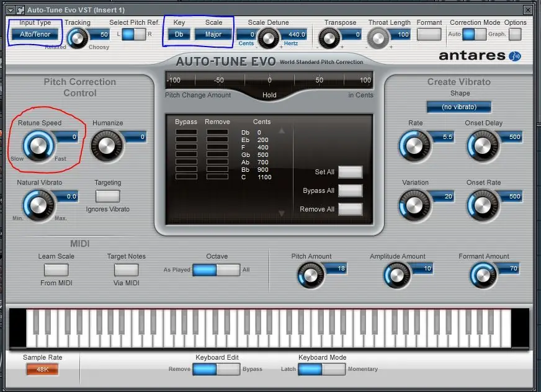The width and height of the screenshot is (541, 392).
Task: Toggle Learn Scale From MIDI button
Action: [56, 270]
